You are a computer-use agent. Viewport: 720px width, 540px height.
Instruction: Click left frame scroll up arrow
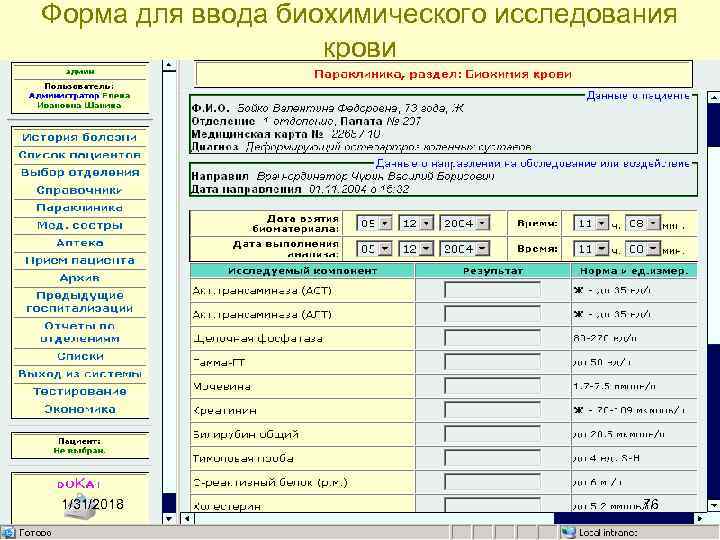(x=169, y=65)
